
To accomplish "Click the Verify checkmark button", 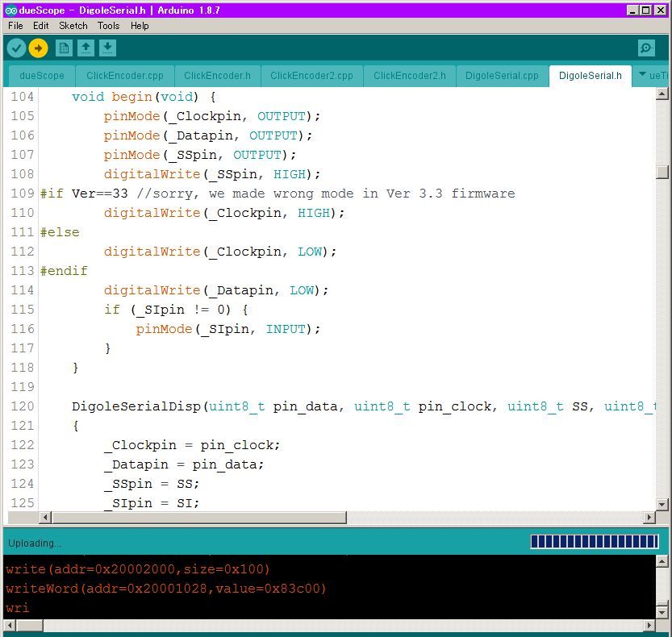I will coord(16,48).
